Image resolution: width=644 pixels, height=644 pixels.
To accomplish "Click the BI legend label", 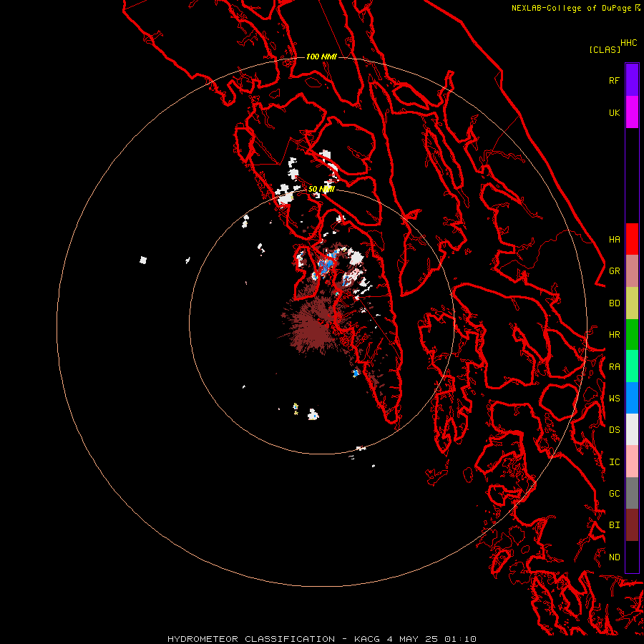I will point(614,525).
